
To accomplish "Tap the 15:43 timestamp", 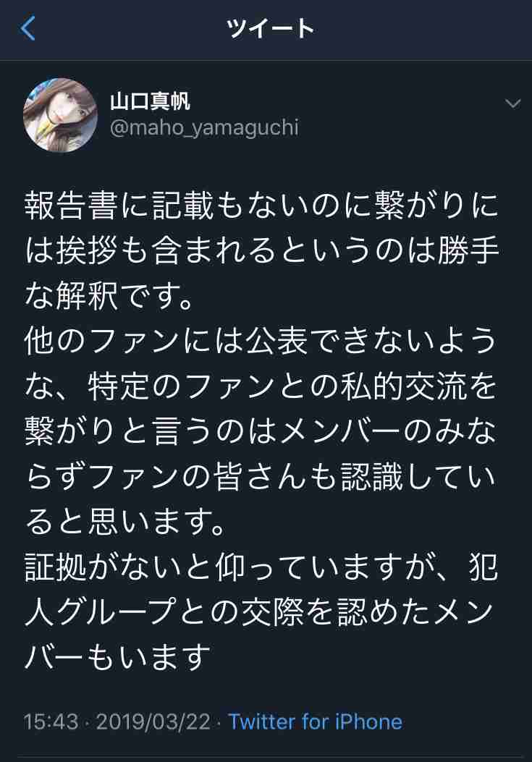I will pos(51,721).
